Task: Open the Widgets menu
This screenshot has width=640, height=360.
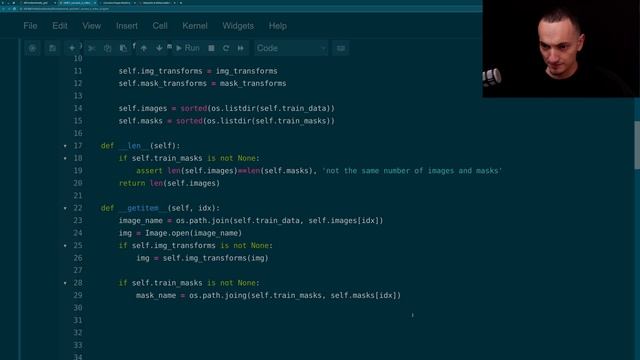Action: (238, 26)
